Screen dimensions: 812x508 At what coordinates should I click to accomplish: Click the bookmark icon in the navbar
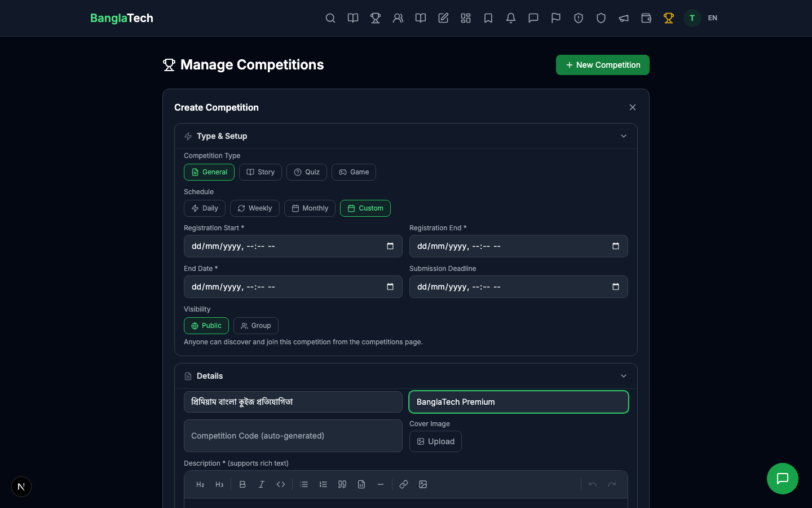point(488,18)
